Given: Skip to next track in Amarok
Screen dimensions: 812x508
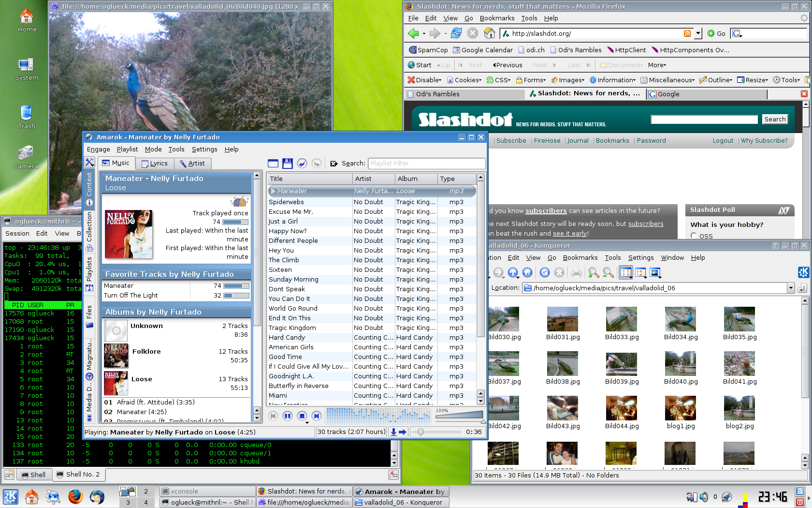Looking at the screenshot, I should 317,416.
